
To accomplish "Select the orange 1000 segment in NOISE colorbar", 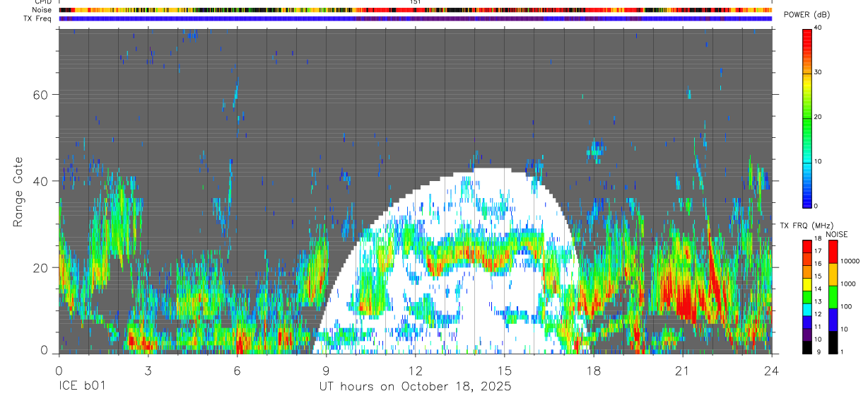I will tap(833, 274).
